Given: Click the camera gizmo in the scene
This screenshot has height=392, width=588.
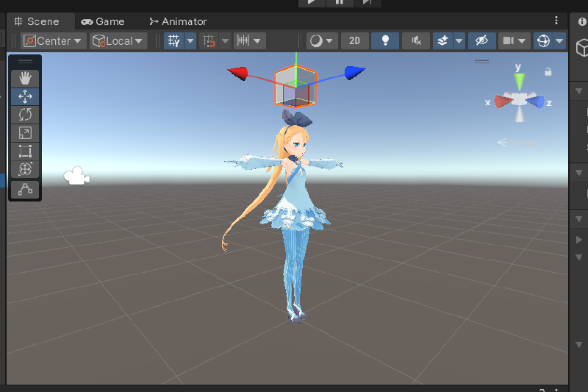Looking at the screenshot, I should [76, 177].
